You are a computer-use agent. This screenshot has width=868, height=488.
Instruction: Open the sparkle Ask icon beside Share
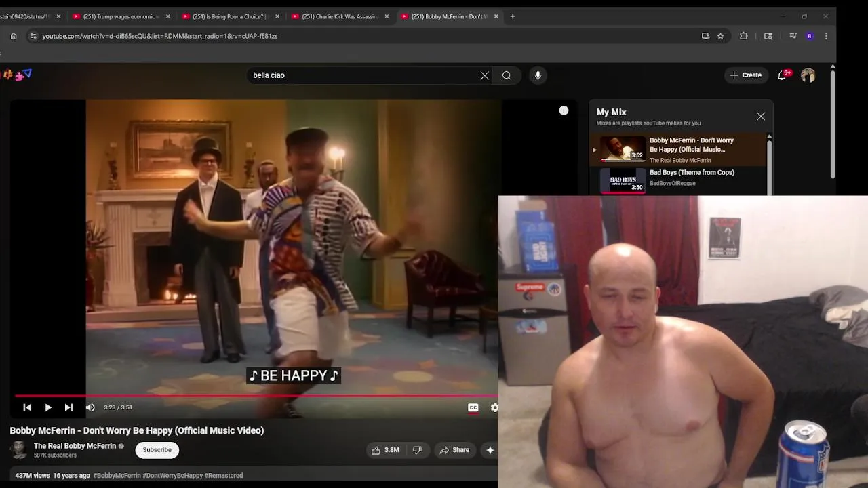[490, 450]
